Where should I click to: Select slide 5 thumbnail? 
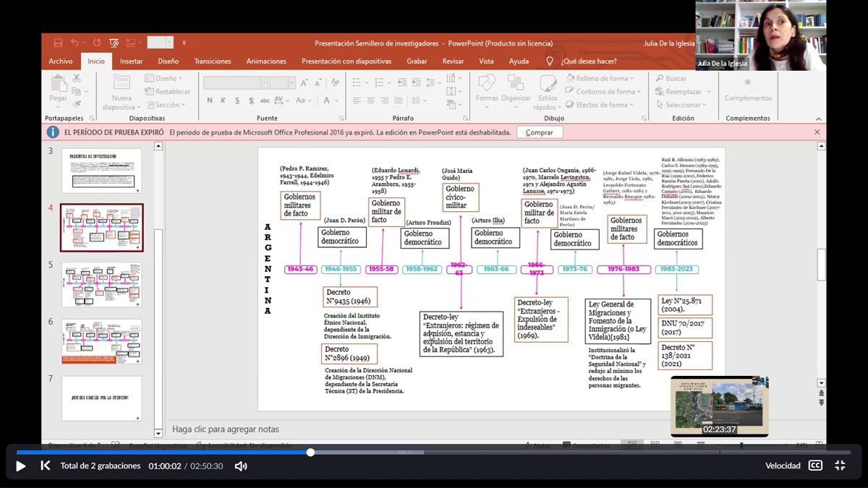point(102,284)
